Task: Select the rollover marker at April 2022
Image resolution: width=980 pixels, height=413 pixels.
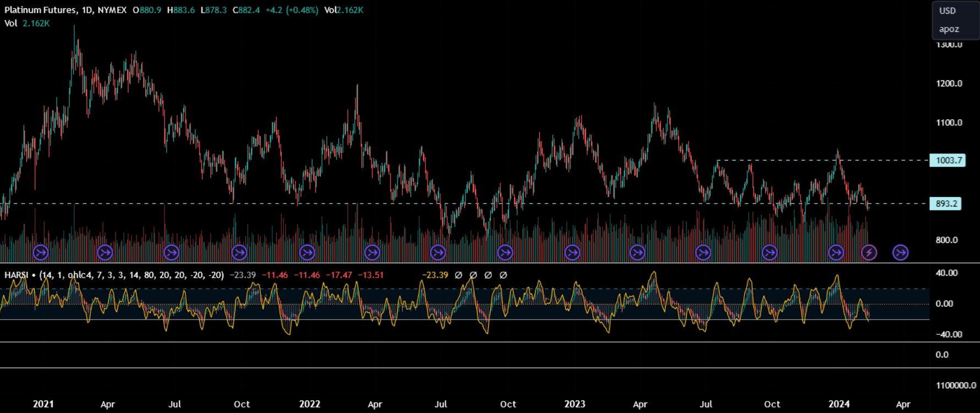Action: tap(373, 253)
